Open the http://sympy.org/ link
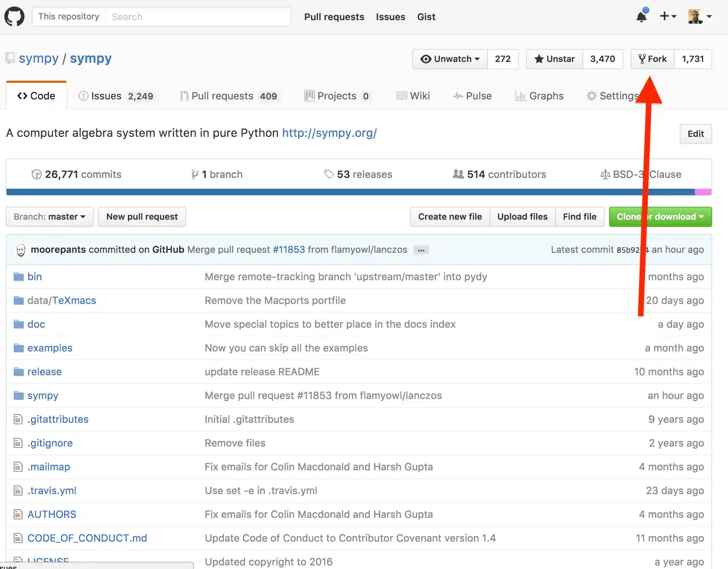The width and height of the screenshot is (728, 569). 329,133
